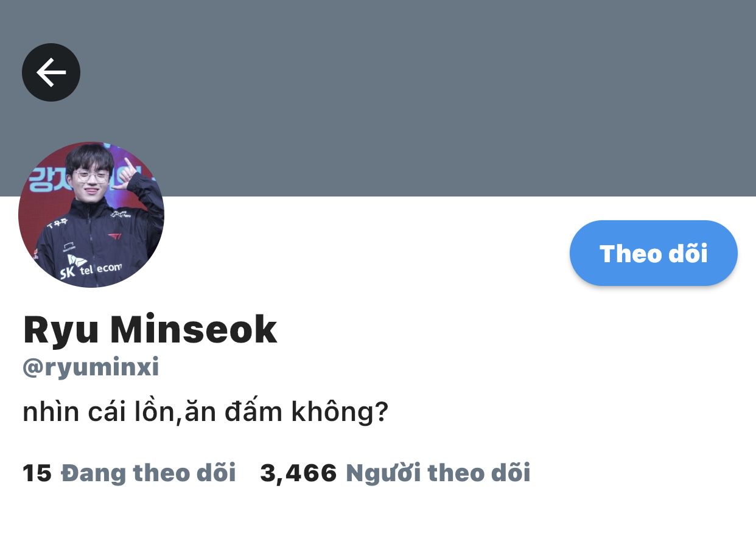This screenshot has height=553, width=756.
Task: Click the raised hand in profile photo
Action: (x=129, y=173)
